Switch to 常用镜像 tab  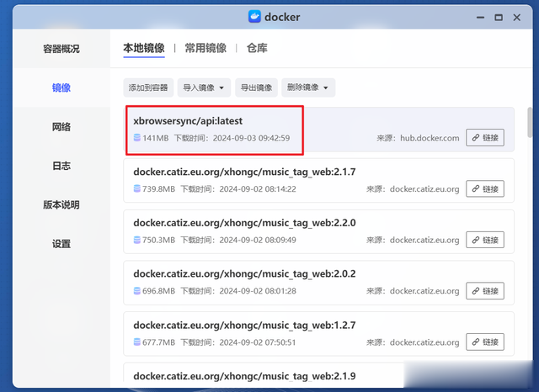[205, 48]
